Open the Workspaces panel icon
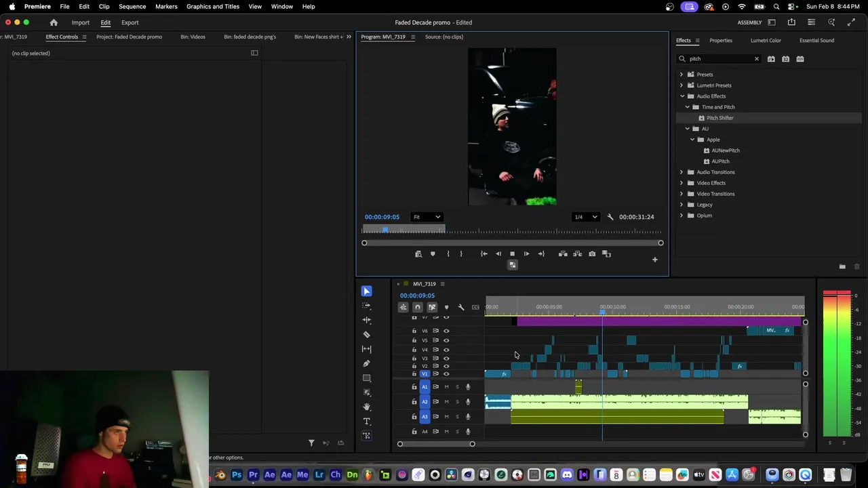 point(772,22)
